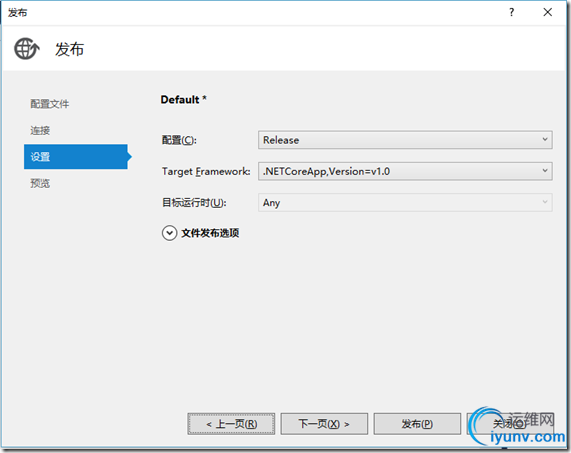The image size is (571, 453).
Task: Click the Target Framework: label
Action: pyautogui.click(x=206, y=172)
